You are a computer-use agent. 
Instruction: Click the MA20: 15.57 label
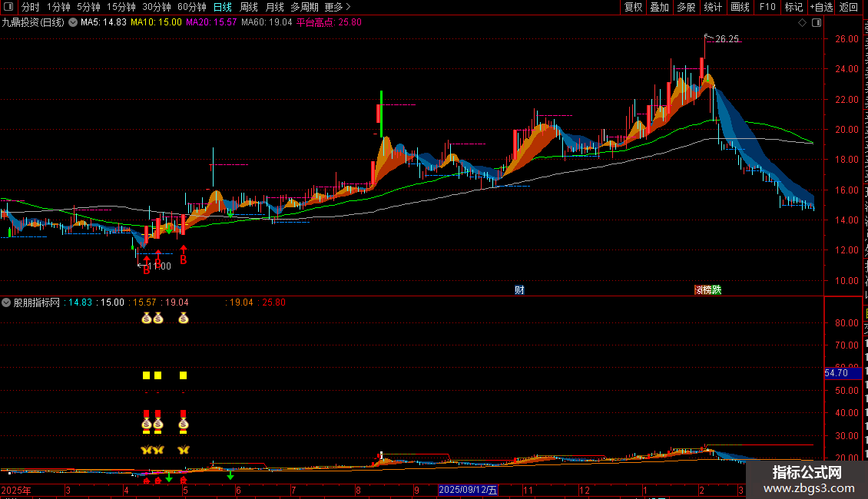point(211,22)
